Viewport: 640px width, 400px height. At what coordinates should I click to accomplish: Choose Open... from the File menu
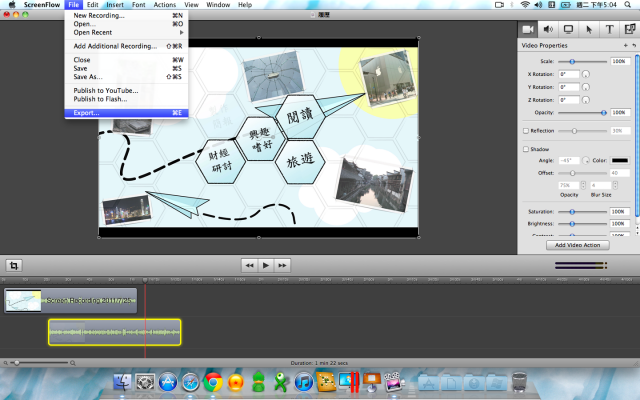coord(126,24)
